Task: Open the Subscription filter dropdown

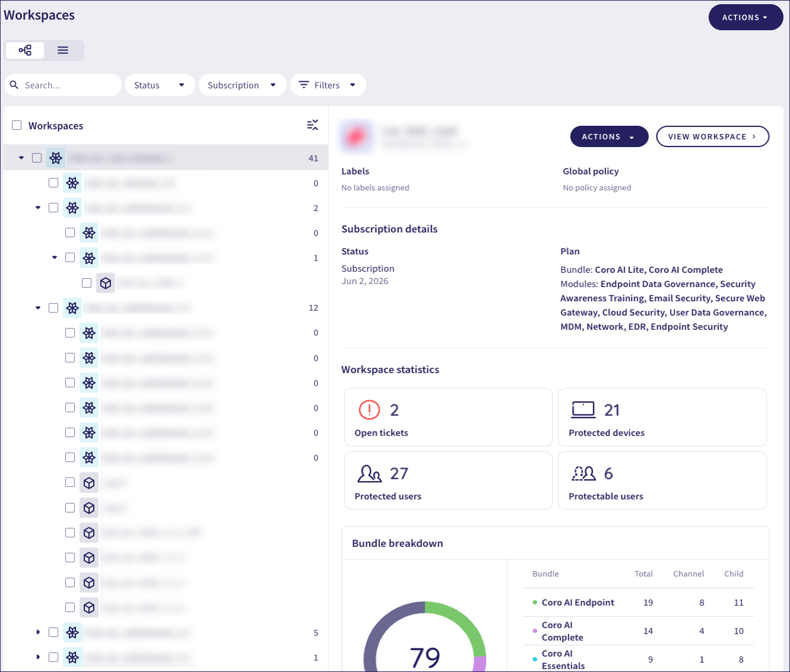Action: pyautogui.click(x=243, y=85)
